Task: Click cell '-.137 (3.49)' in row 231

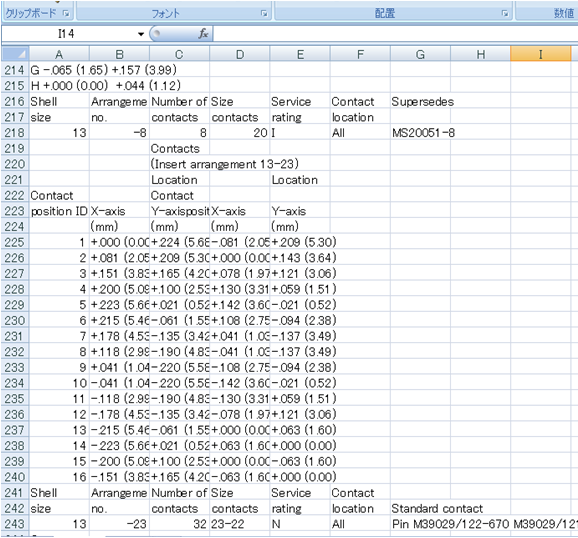Action: 304,336
